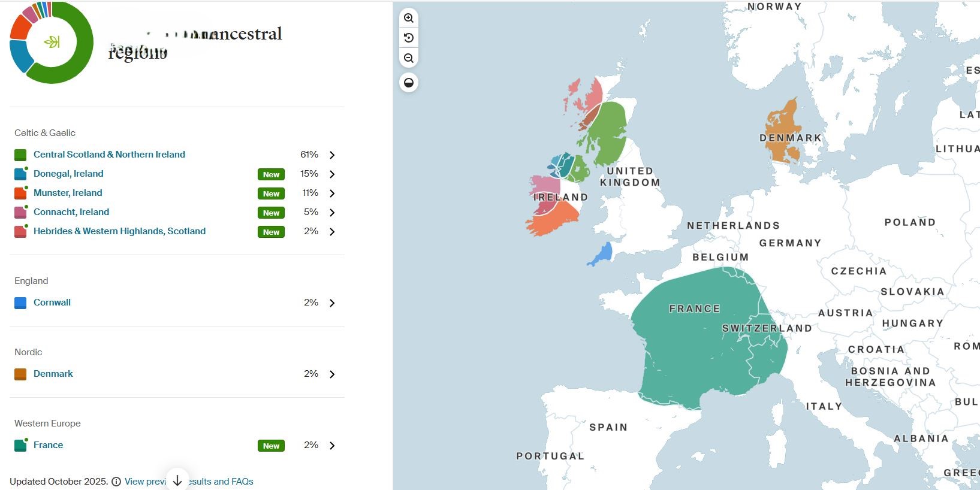Click the 11% value for Munster
The image size is (980, 490).
(310, 193)
